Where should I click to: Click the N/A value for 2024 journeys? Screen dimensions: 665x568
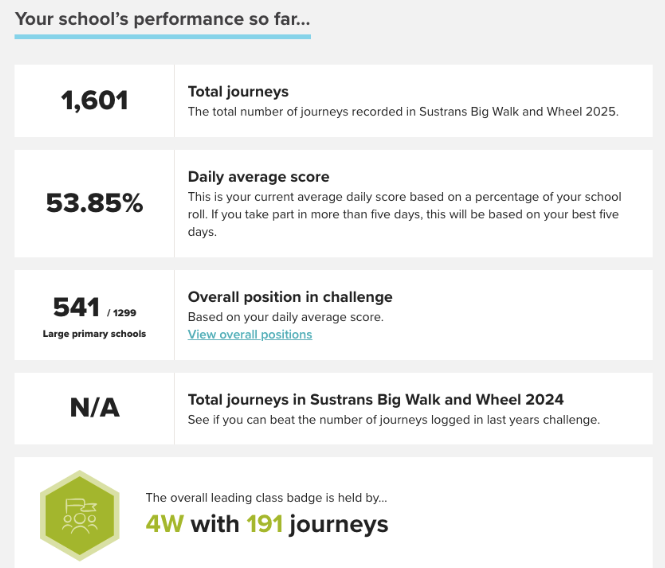click(x=95, y=408)
